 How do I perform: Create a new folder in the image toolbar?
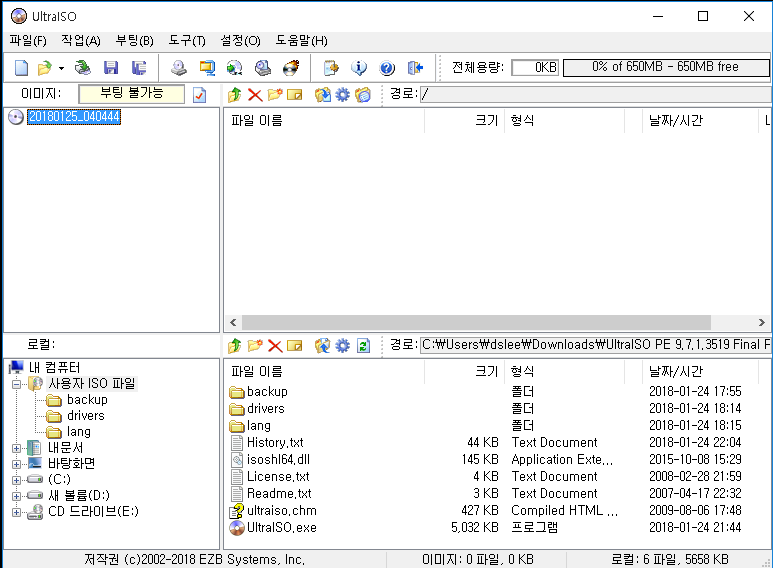point(275,94)
